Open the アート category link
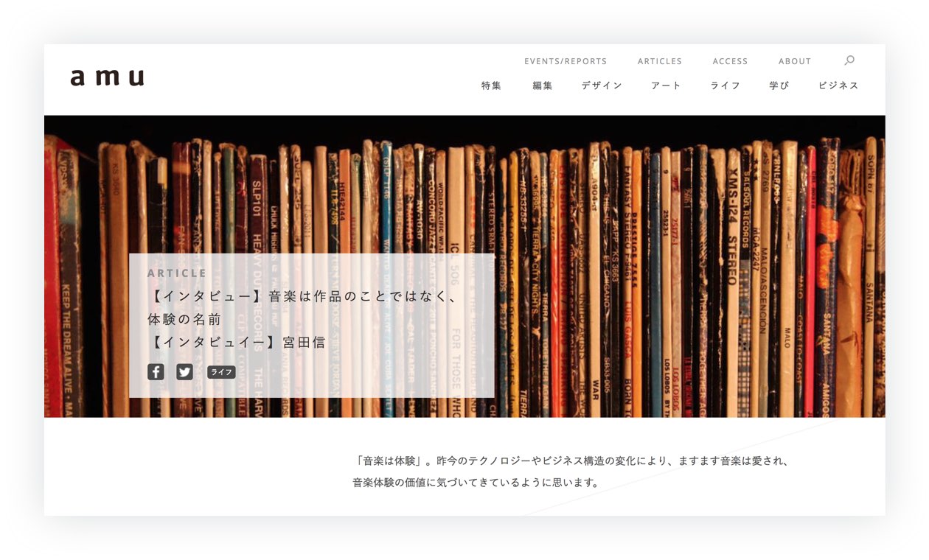This screenshot has height=560, width=929. [667, 85]
